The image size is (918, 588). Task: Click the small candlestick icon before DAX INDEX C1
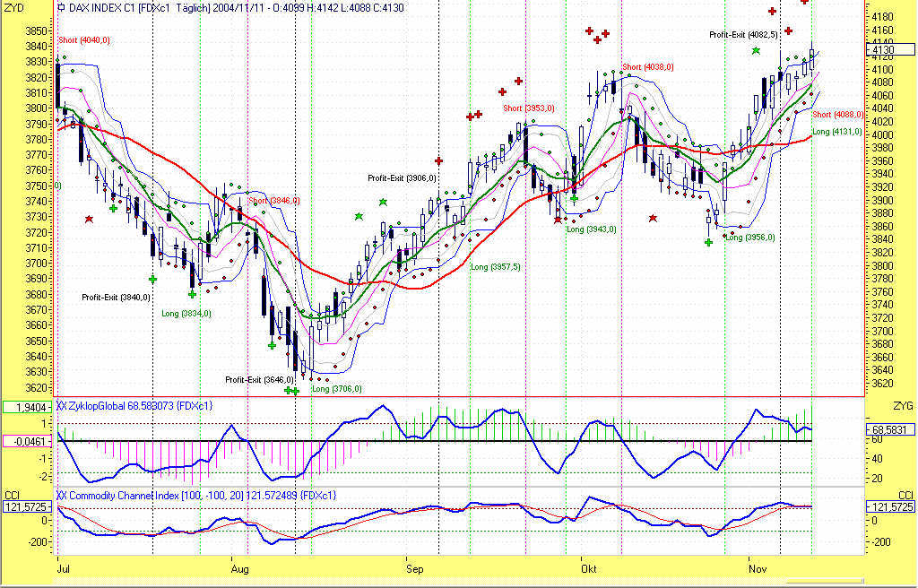pyautogui.click(x=62, y=7)
